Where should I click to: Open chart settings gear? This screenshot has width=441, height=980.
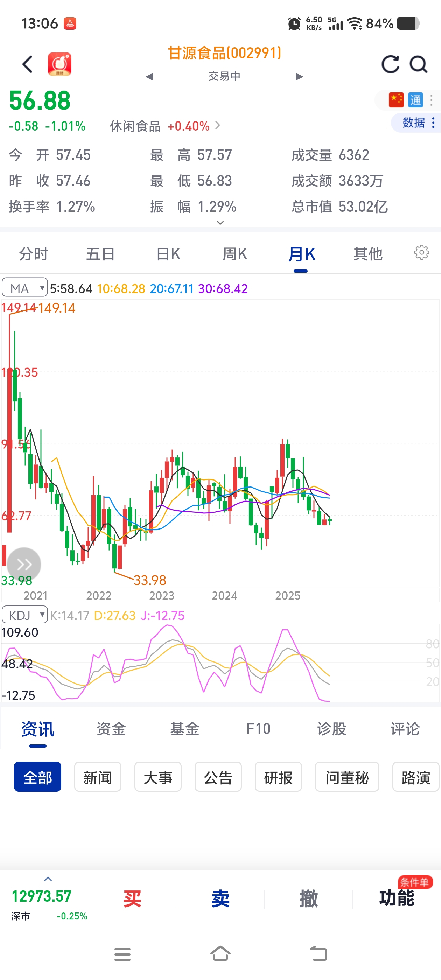pos(422,253)
